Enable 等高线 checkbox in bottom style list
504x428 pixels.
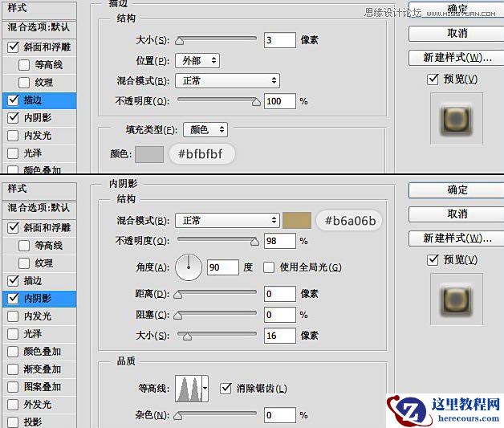point(24,246)
